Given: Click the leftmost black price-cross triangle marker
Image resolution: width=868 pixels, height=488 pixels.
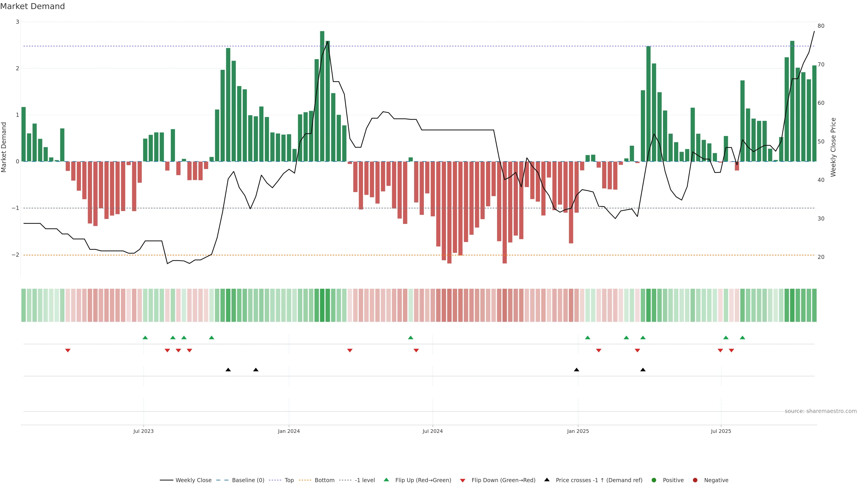Looking at the screenshot, I should (228, 370).
